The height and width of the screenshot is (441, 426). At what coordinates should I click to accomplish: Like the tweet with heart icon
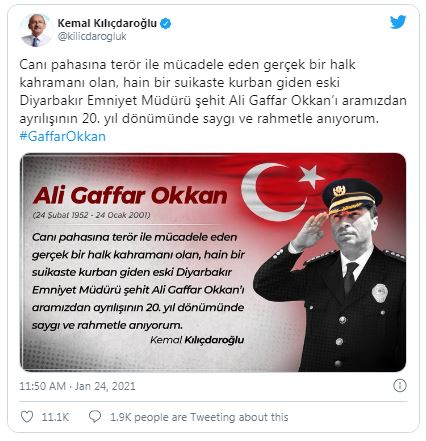(x=27, y=417)
